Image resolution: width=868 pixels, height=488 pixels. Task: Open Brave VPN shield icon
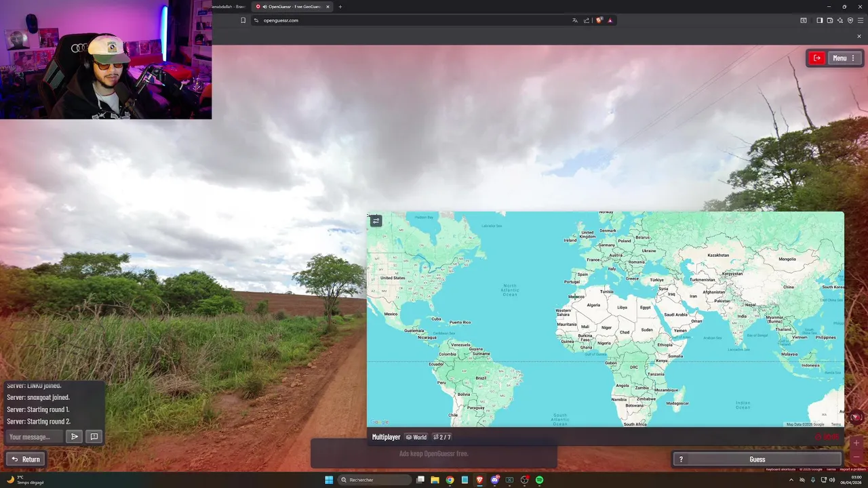850,20
